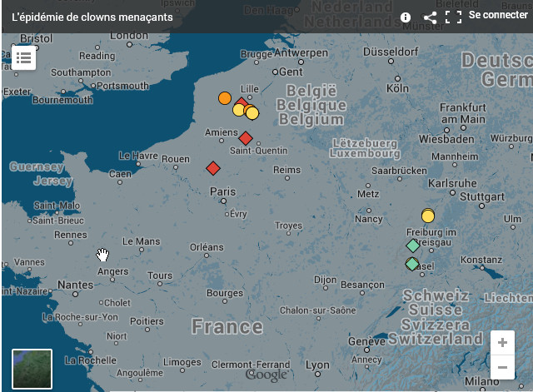Select the red diamond marker northwest of Paris
This screenshot has width=533, height=392.
(x=213, y=168)
